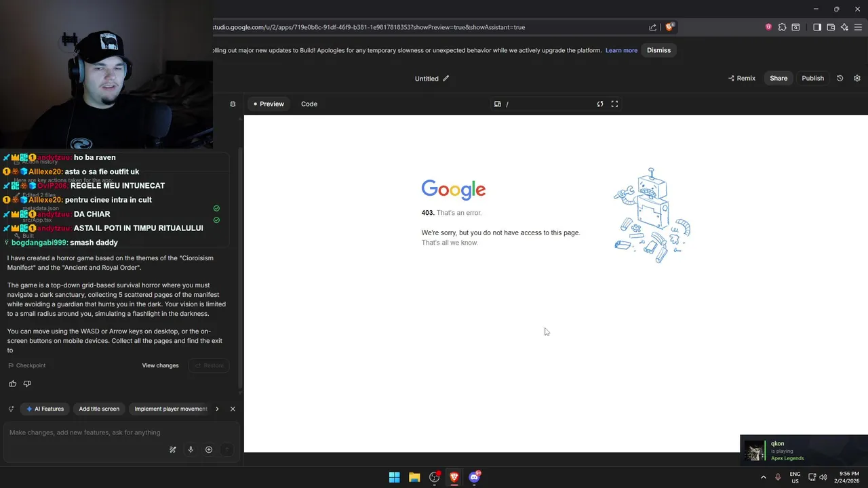This screenshot has width=868, height=488.
Task: Open the version history clock icon
Action: (x=840, y=78)
